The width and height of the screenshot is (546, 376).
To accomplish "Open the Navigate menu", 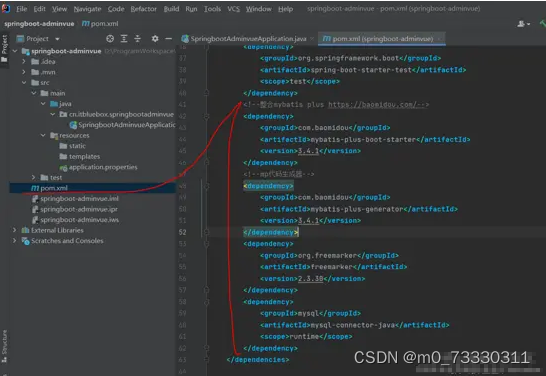I will (87, 9).
